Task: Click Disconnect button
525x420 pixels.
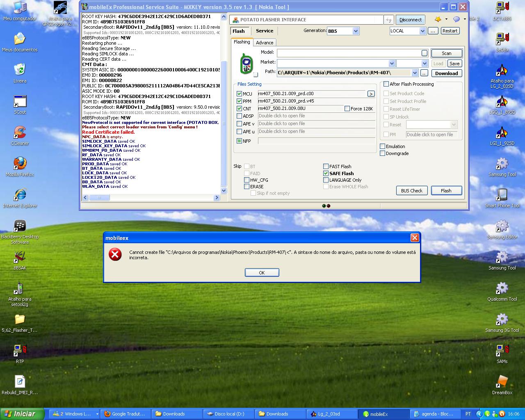Action: (410, 20)
